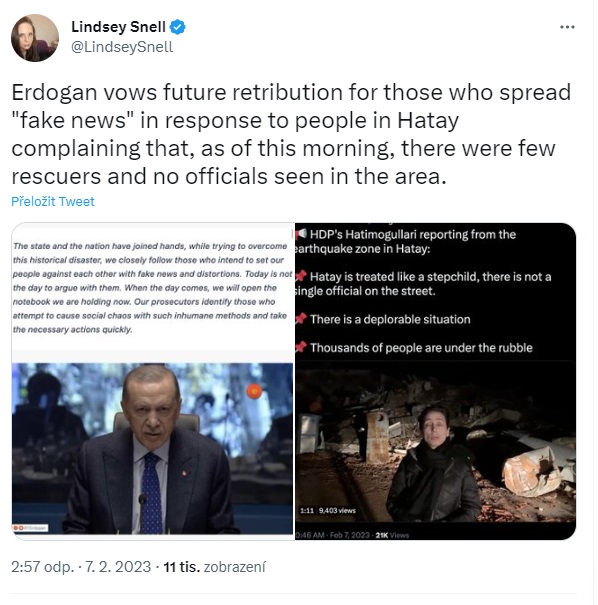Click the small logo badge under Erdogan photo
The image size is (598, 605).
[x=30, y=527]
